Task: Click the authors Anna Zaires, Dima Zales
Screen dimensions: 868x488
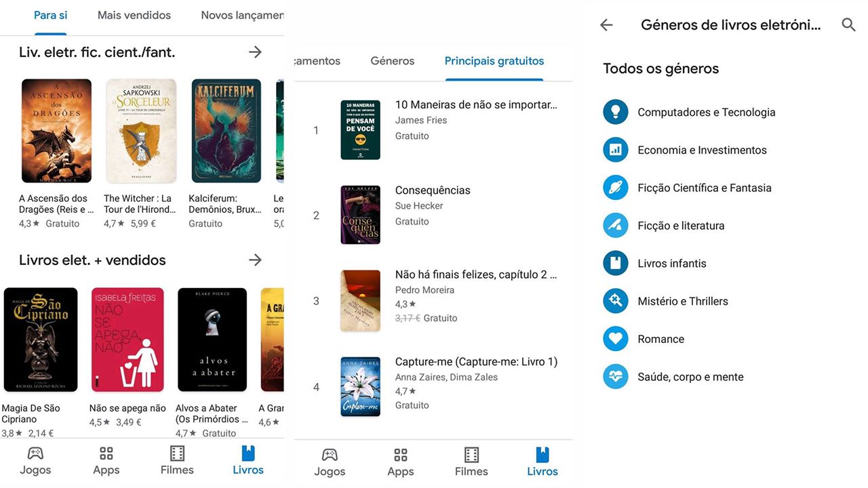Action: [446, 378]
